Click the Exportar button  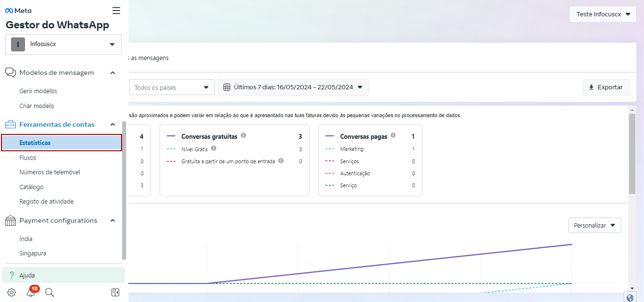point(606,87)
